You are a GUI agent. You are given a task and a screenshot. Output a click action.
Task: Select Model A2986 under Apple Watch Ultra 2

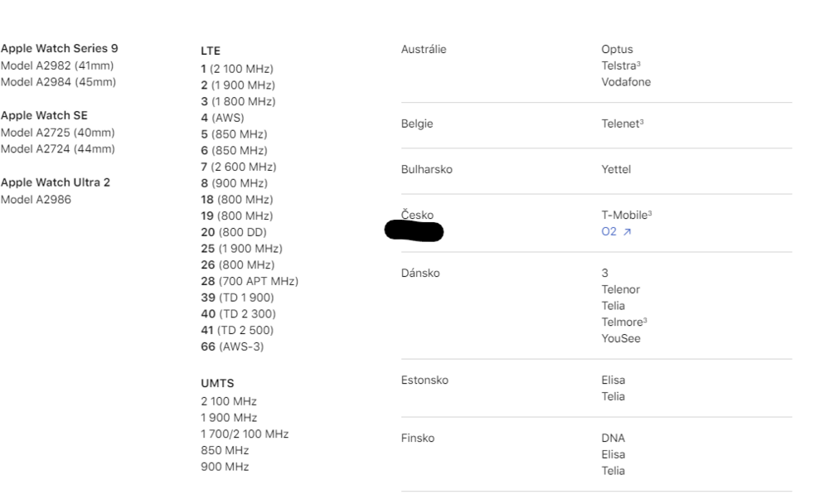(x=36, y=199)
